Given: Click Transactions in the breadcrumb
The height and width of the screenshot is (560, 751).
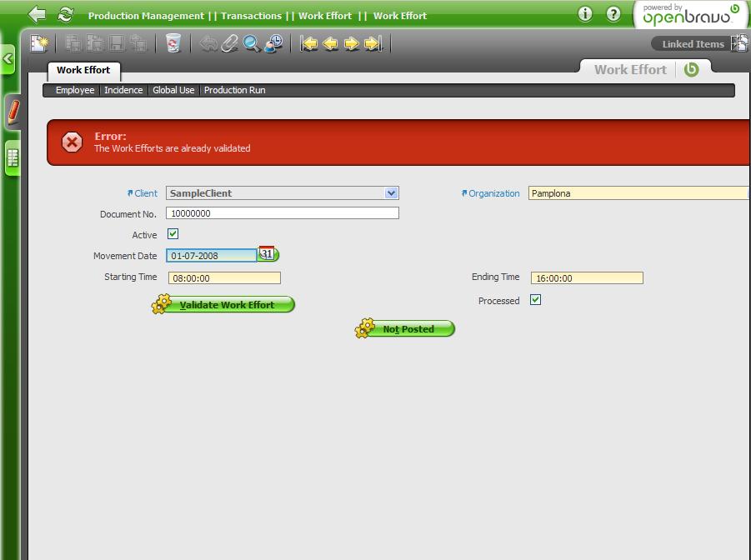Looking at the screenshot, I should (x=251, y=16).
